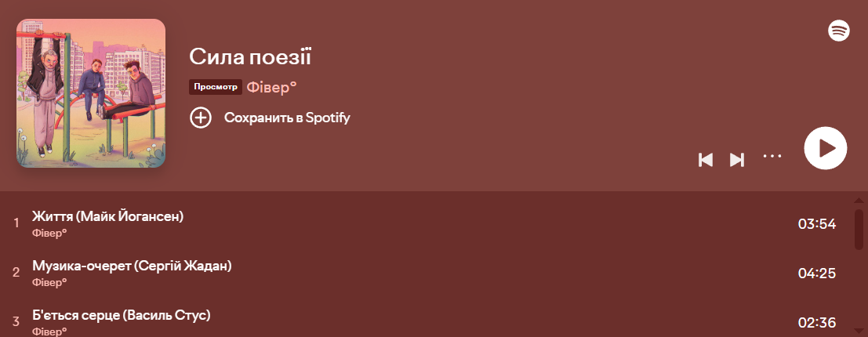Open the Spotify logo link
This screenshot has height=337, width=868.
[839, 31]
